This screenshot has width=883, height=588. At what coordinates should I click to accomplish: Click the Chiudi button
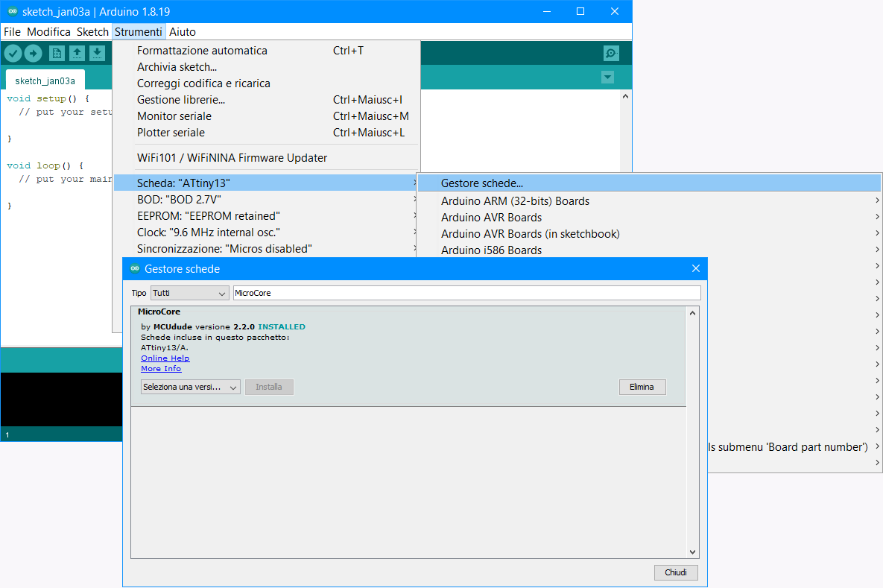click(x=676, y=572)
